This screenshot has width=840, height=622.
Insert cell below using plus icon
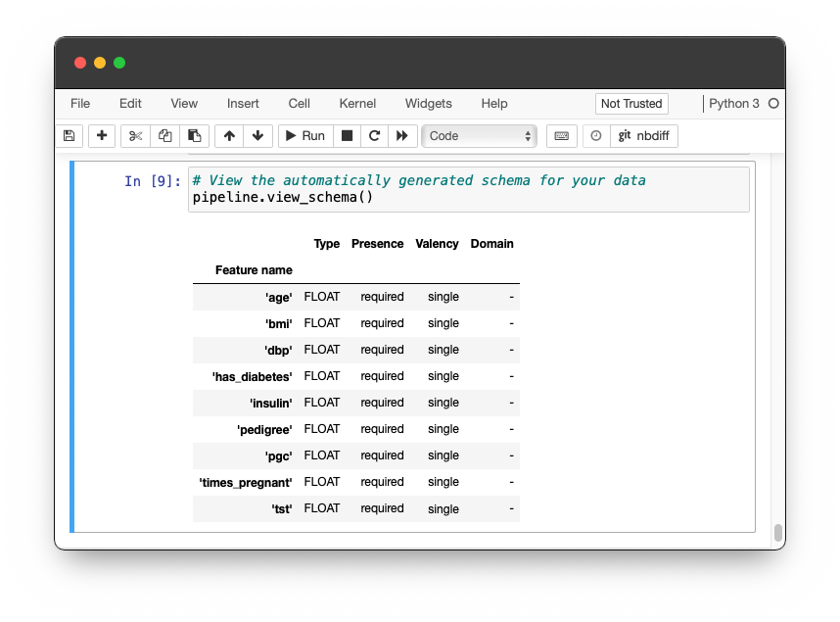click(x=102, y=135)
